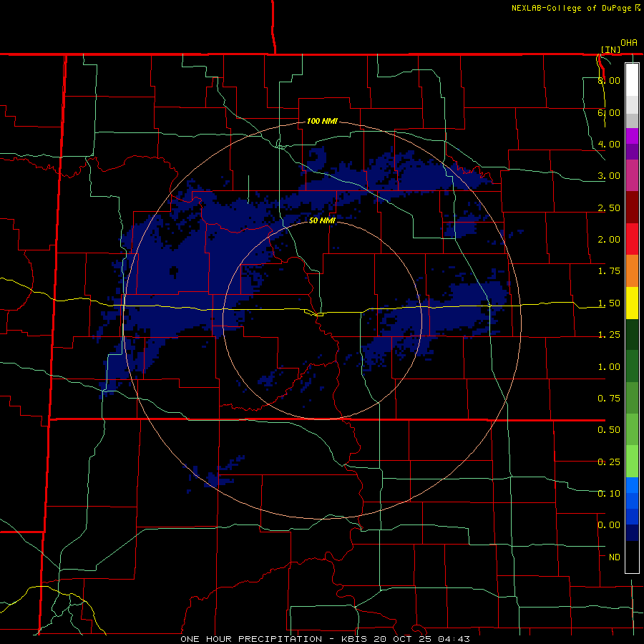Image resolution: width=644 pixels, height=644 pixels.
Task: Click the NEXLAB-College of DuPage credit text
Action: [x=572, y=8]
